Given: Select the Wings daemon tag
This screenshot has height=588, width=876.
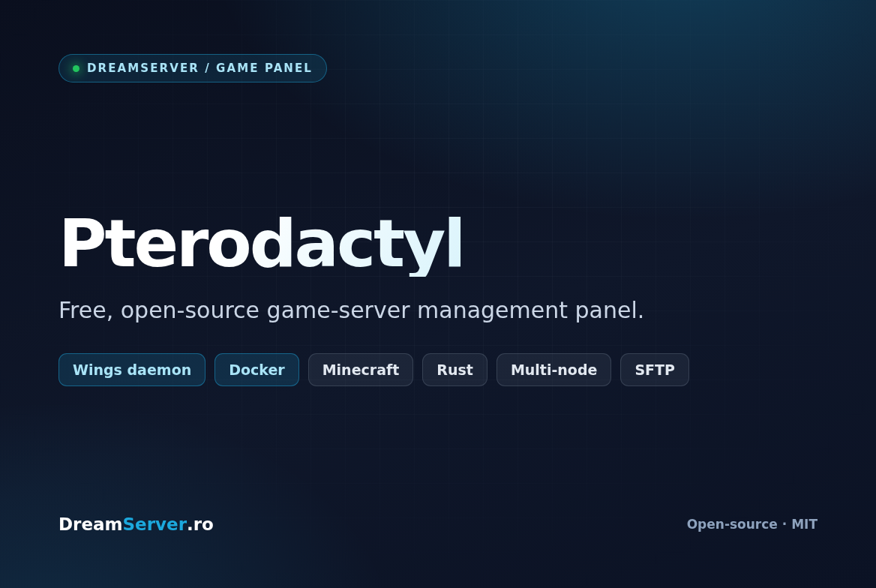Looking at the screenshot, I should (x=132, y=370).
